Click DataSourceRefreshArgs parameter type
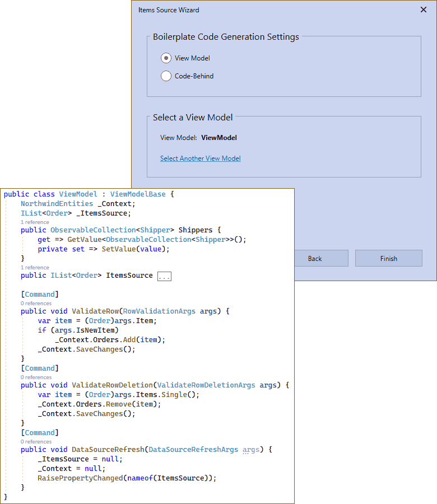Viewport: 437px width, 504px height. click(x=193, y=449)
